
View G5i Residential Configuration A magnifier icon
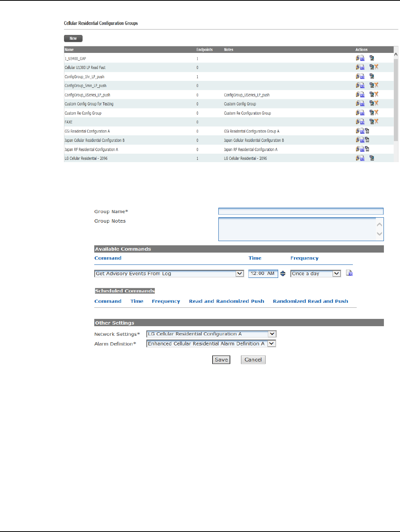(x=357, y=131)
